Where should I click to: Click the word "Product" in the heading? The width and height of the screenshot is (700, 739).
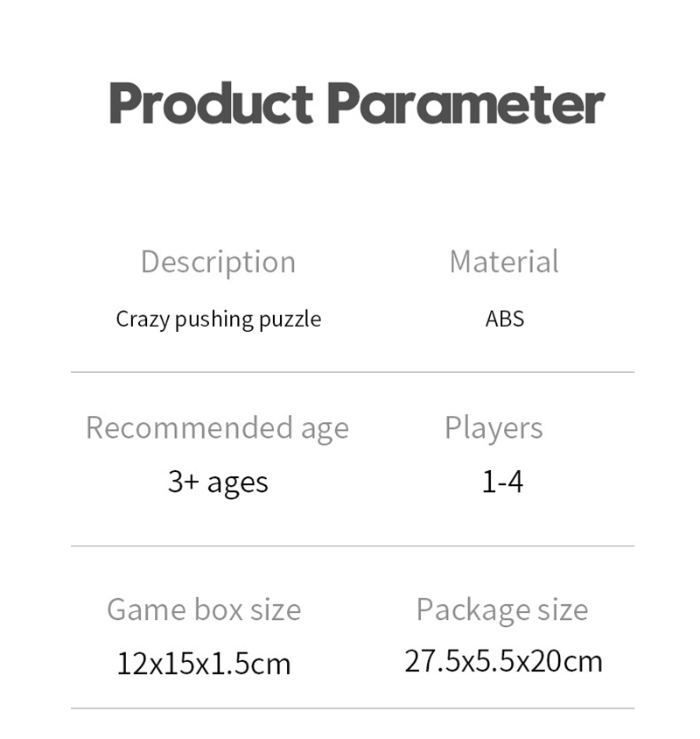pos(210,104)
